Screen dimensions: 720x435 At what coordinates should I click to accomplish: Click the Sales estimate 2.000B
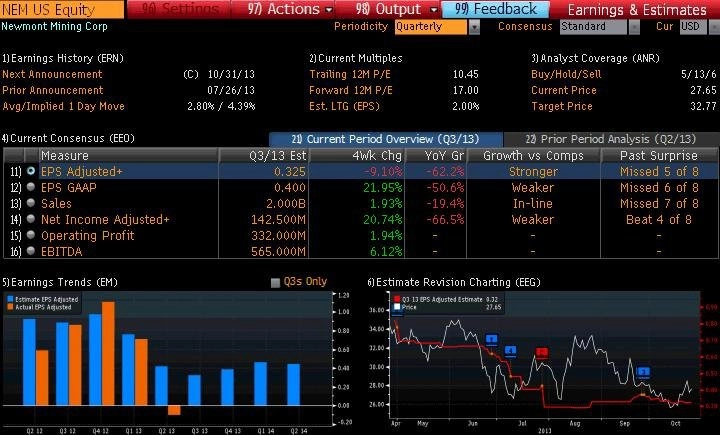pos(286,203)
